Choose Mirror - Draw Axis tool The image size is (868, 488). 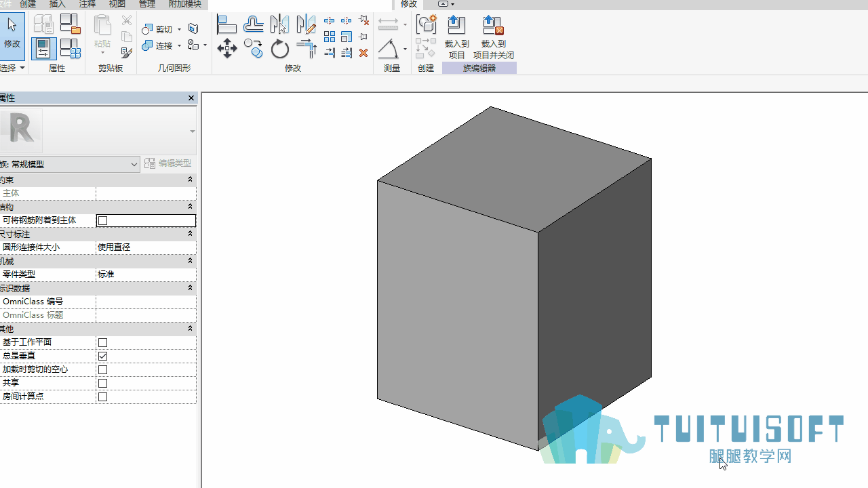pos(306,24)
